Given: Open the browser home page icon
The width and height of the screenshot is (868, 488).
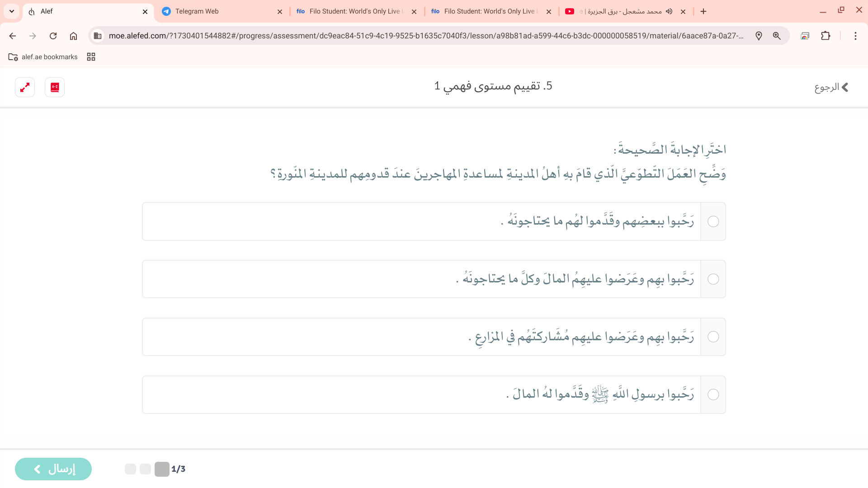Looking at the screenshot, I should 73,36.
